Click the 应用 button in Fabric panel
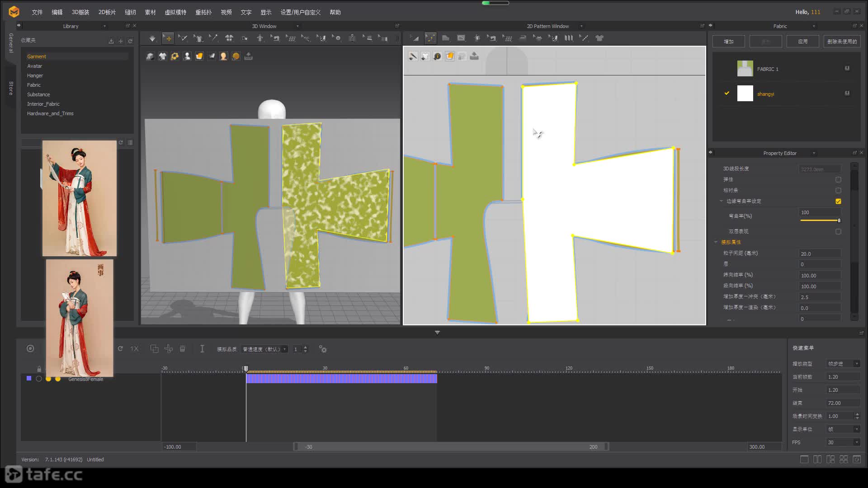 tap(803, 41)
